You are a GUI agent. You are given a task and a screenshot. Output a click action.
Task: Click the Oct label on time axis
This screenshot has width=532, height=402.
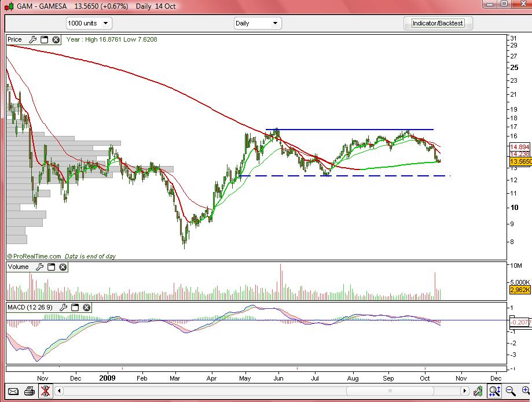click(425, 378)
